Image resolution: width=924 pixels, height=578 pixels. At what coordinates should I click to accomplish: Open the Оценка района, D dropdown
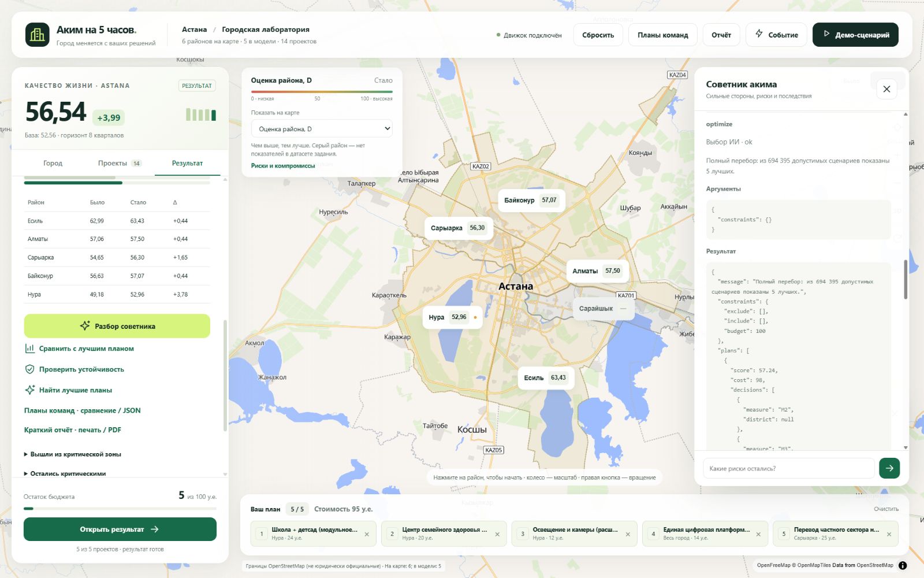322,129
